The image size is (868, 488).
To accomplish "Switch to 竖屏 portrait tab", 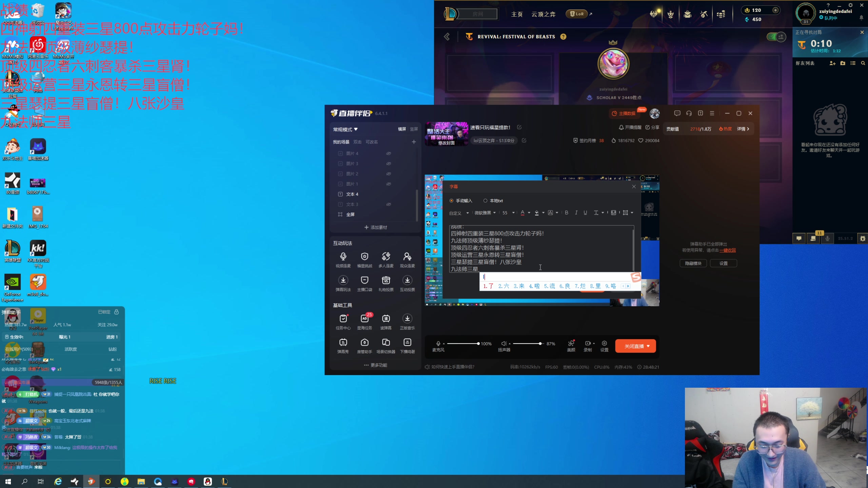I will (x=414, y=129).
